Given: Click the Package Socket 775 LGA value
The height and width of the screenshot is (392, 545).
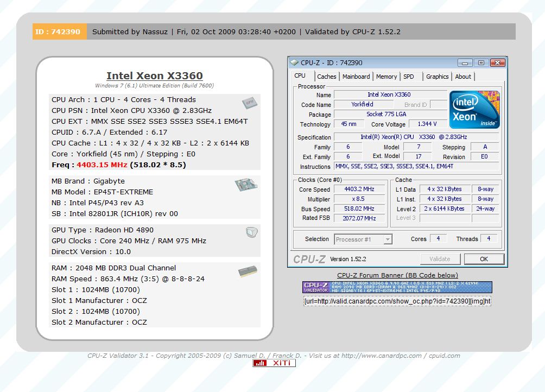Looking at the screenshot, I should tap(390, 114).
